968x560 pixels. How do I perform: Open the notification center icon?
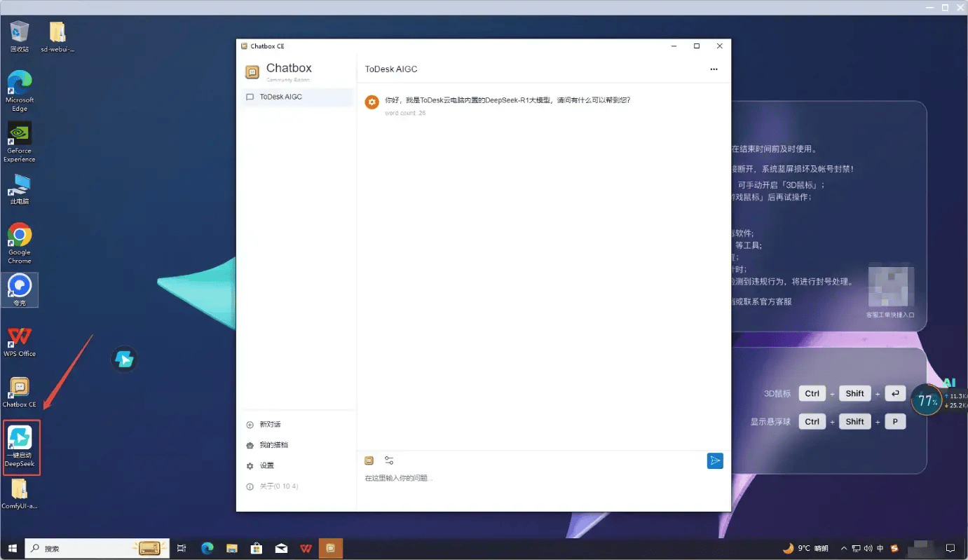pos(950,548)
